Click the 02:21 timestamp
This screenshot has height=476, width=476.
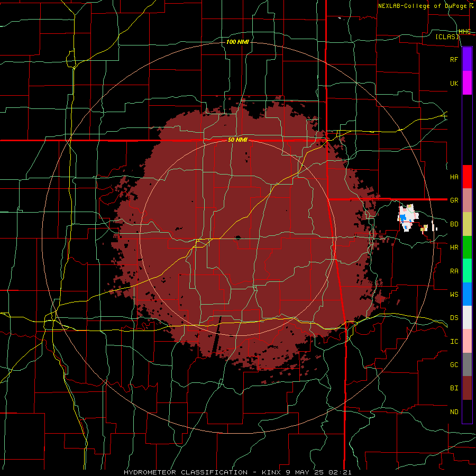pos(340,472)
